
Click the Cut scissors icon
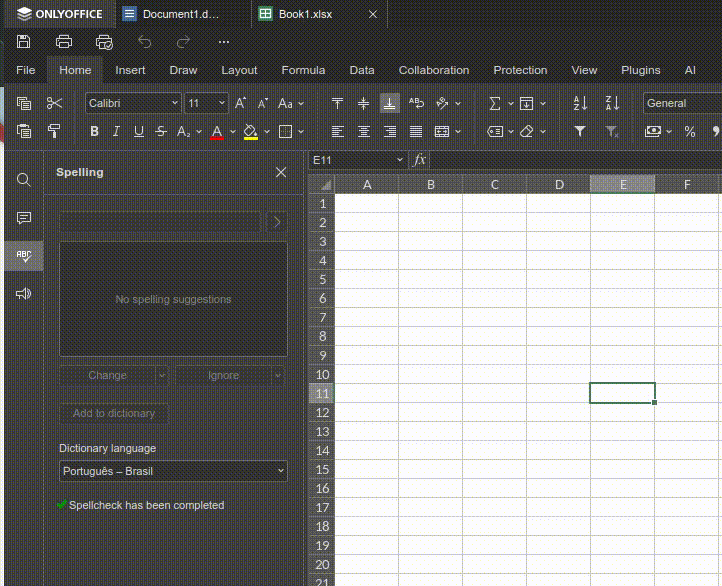[54, 103]
